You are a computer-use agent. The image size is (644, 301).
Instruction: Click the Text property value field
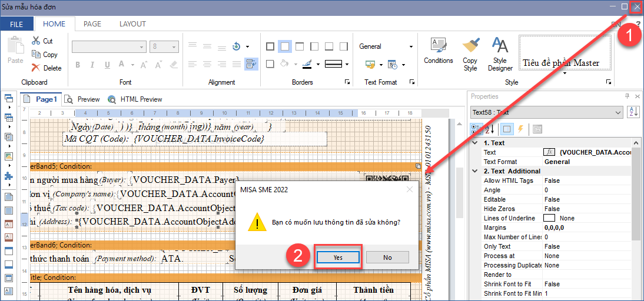click(595, 152)
